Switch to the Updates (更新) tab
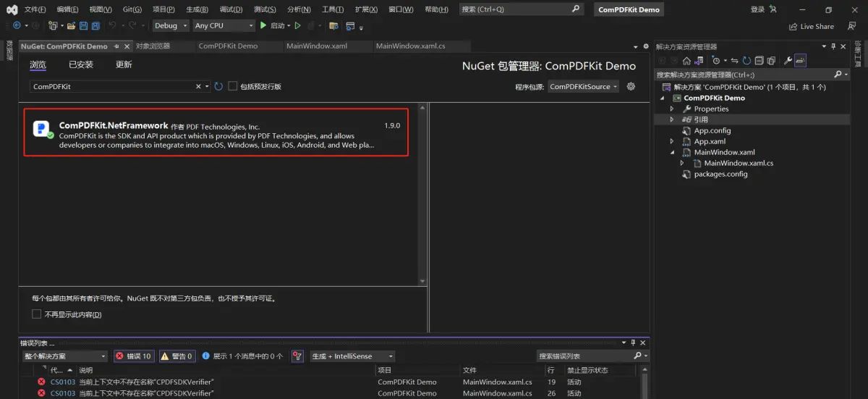Viewport: 868px width, 399px height. point(124,64)
